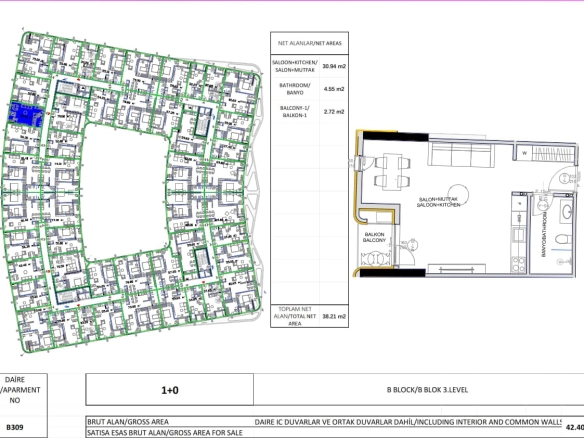Select the "BATHROOM/ BANYO" row label
Image resolution: width=584 pixels, height=438 pixels.
point(295,89)
